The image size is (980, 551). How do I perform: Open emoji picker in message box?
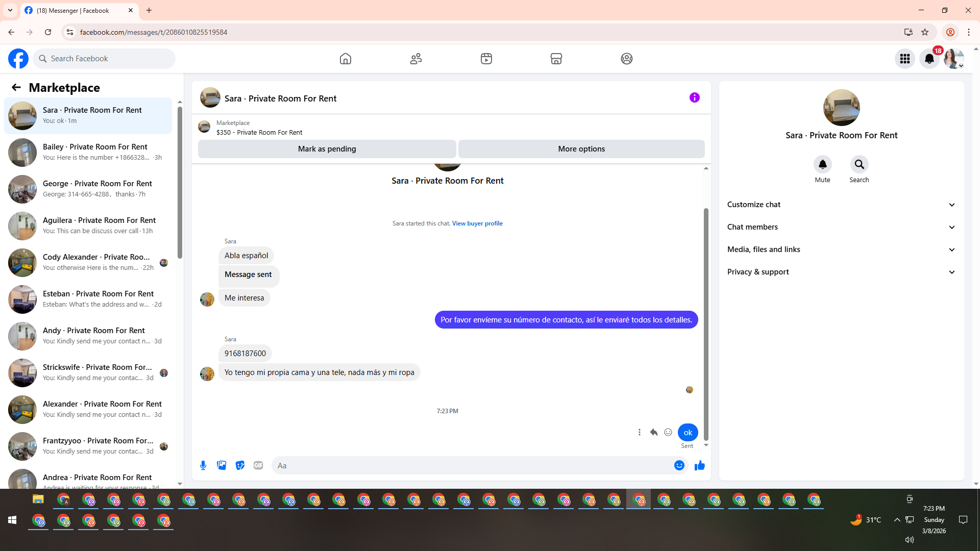coord(679,465)
